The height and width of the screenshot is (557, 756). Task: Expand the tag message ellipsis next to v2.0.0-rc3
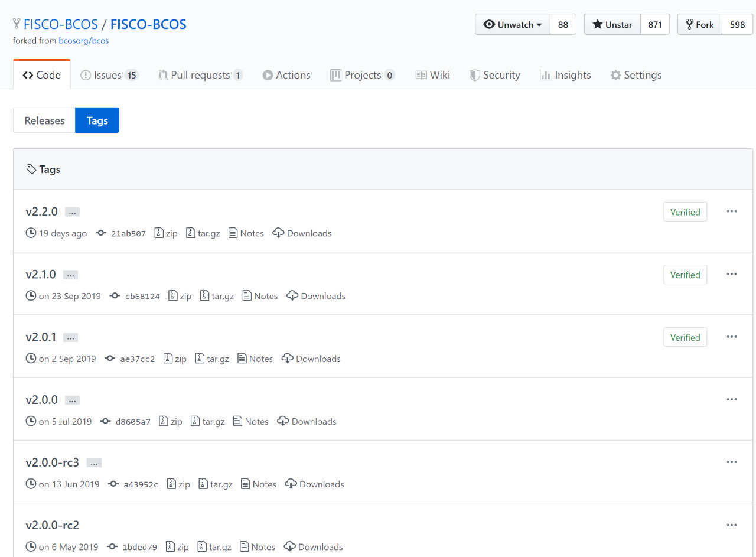pos(94,463)
